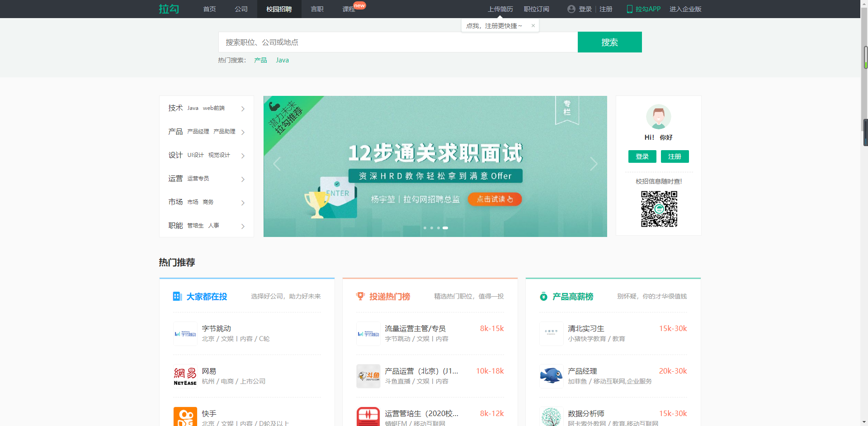
Task: Open the 数据分析师 job title
Action: pos(586,413)
